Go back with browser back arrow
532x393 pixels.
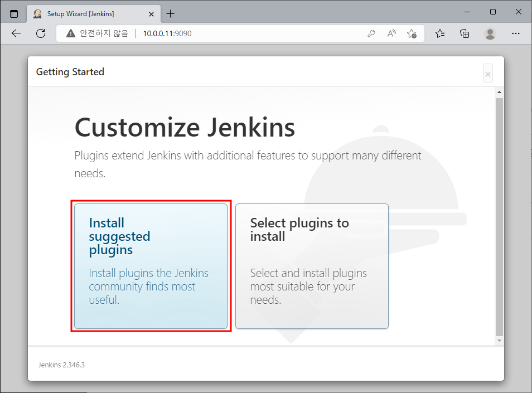16,33
